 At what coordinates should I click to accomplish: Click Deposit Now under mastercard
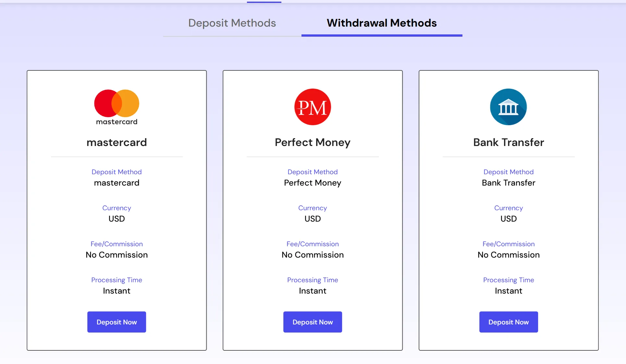click(117, 322)
